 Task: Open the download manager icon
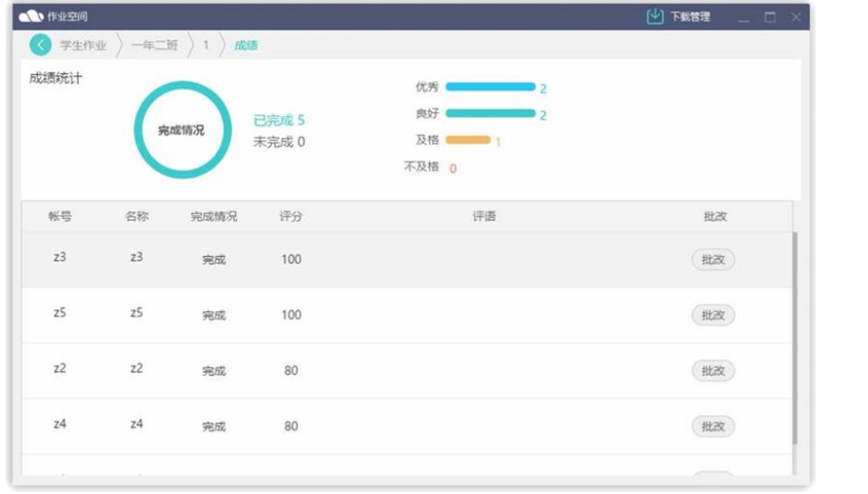coord(655,16)
